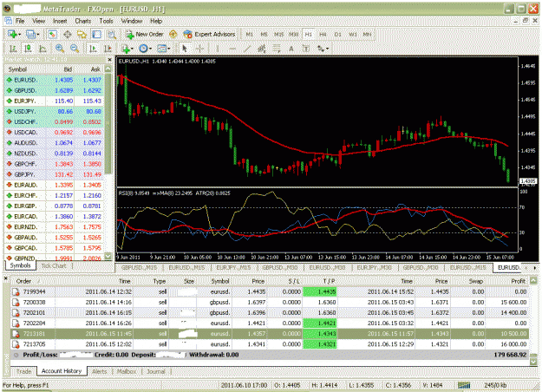Toggle Chart Shift icon
The image size is (542, 392).
tap(108, 49)
